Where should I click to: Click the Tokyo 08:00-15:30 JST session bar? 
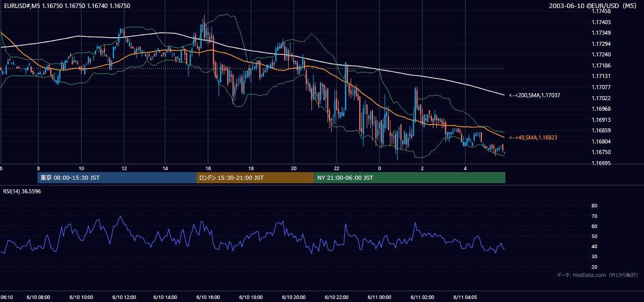point(117,178)
